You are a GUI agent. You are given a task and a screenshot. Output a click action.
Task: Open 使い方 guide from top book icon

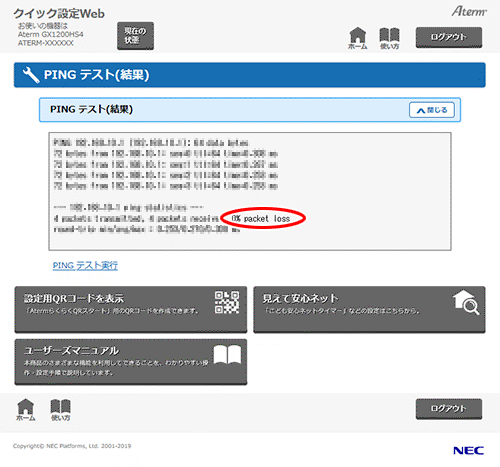389,38
